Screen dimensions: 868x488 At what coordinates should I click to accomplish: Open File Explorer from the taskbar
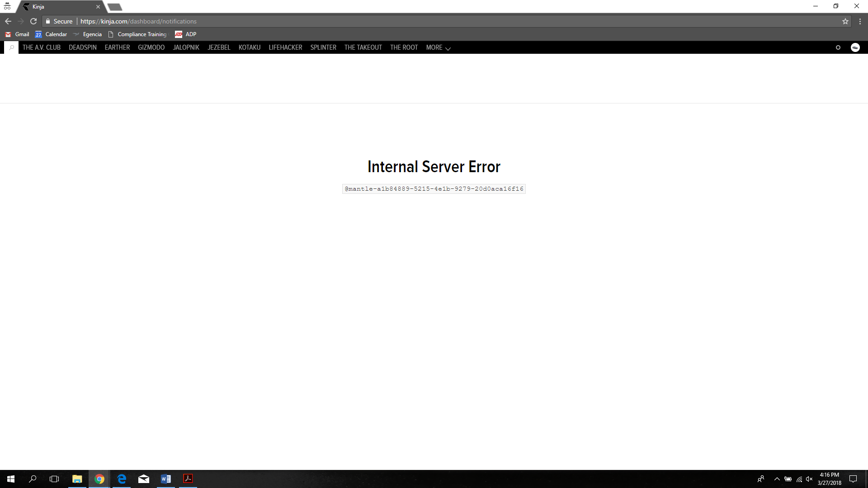click(x=77, y=479)
